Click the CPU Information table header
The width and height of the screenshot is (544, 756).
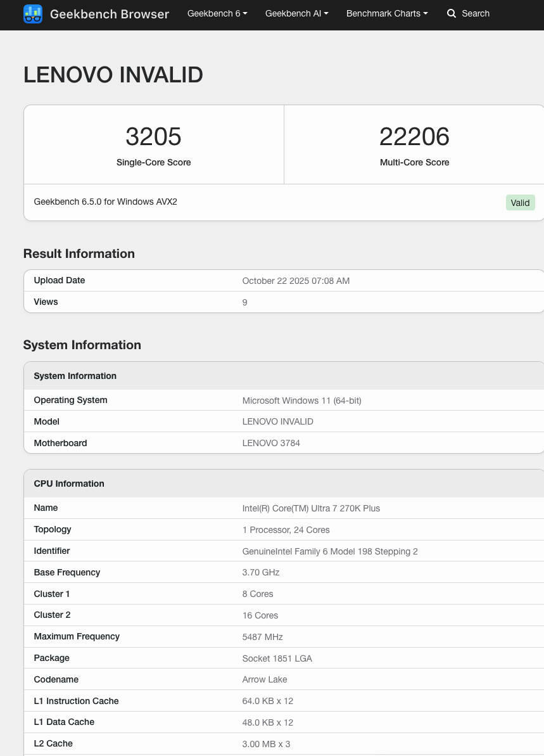click(69, 484)
